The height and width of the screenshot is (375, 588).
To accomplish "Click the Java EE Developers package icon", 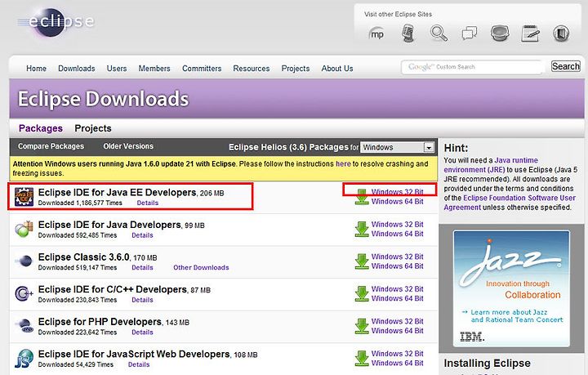I will (24, 197).
